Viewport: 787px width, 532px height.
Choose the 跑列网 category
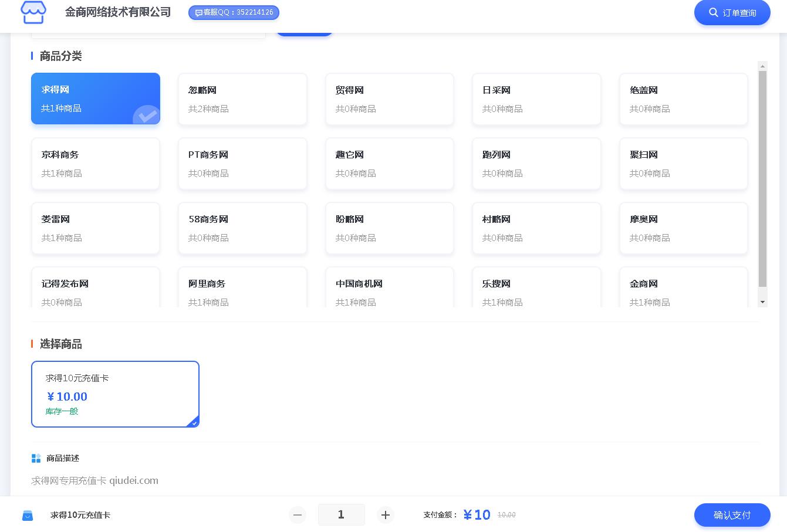(x=536, y=164)
